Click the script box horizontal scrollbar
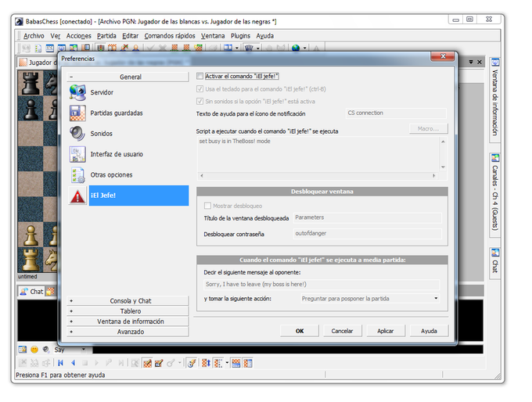The width and height of the screenshot is (532, 402). (x=318, y=176)
